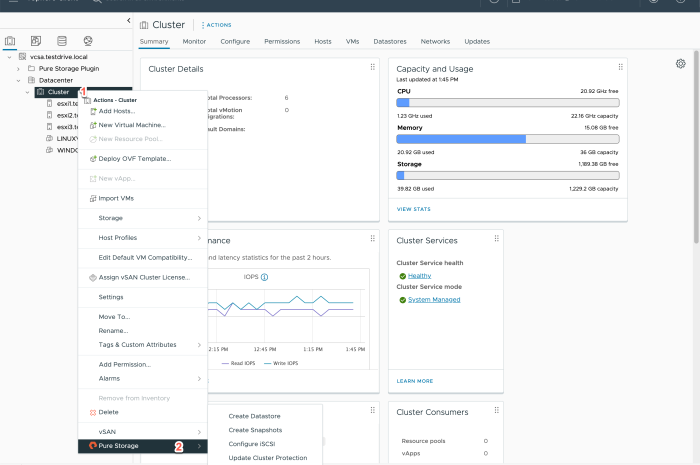The width and height of the screenshot is (700, 465).
Task: Open the Datastores tab
Action: click(x=388, y=42)
